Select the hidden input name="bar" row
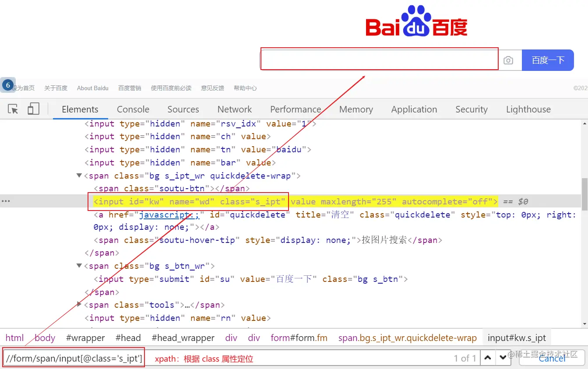Image resolution: width=588 pixels, height=369 pixels. [x=180, y=162]
